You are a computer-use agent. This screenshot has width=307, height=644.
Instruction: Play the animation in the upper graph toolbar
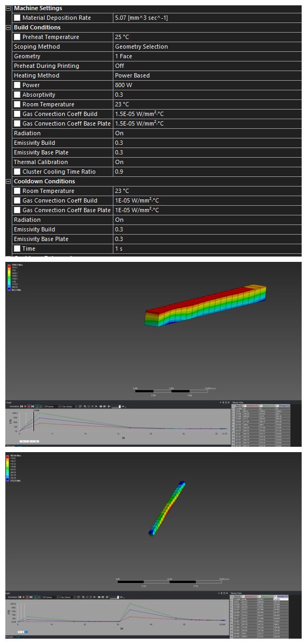[25, 406]
